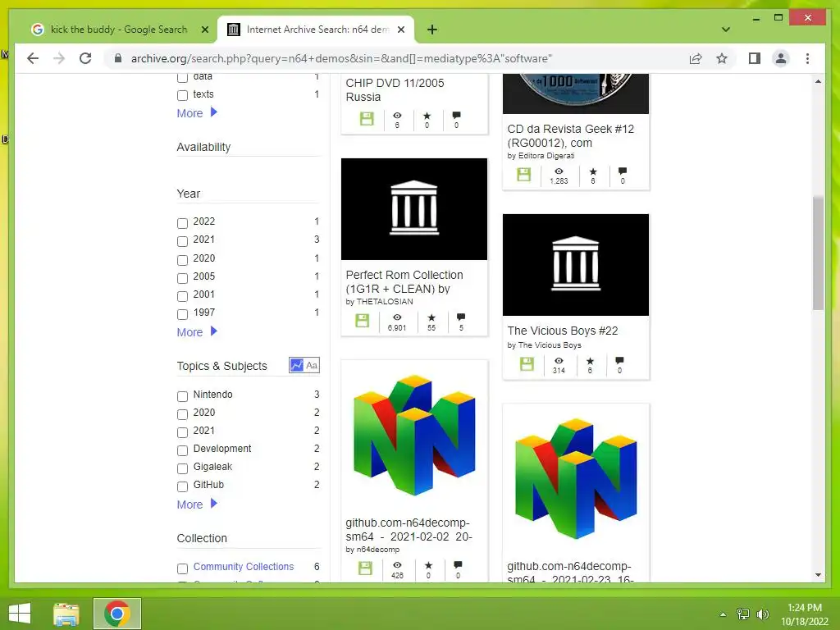Open github.com-n64decomp-sm64 2021-02-02 title

point(409,529)
